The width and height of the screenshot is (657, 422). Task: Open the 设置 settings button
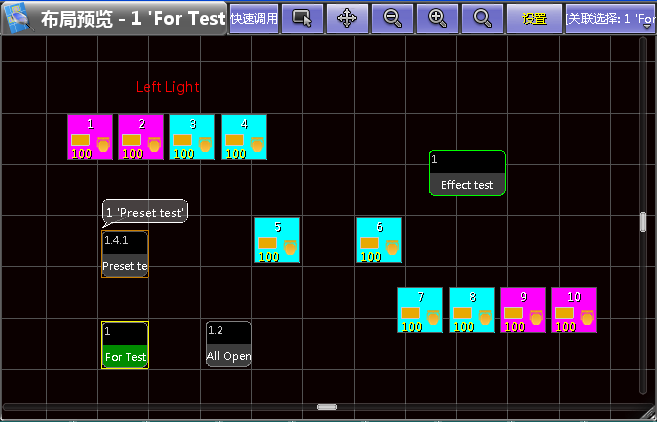534,18
